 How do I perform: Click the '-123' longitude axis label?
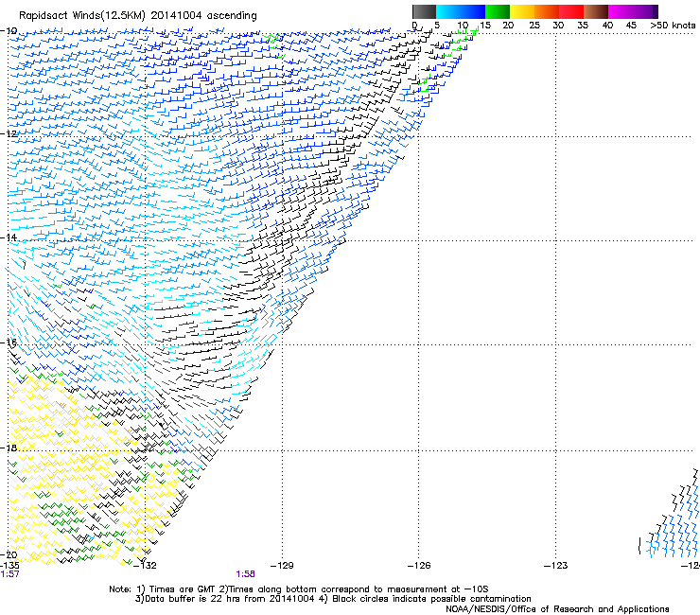556,566
